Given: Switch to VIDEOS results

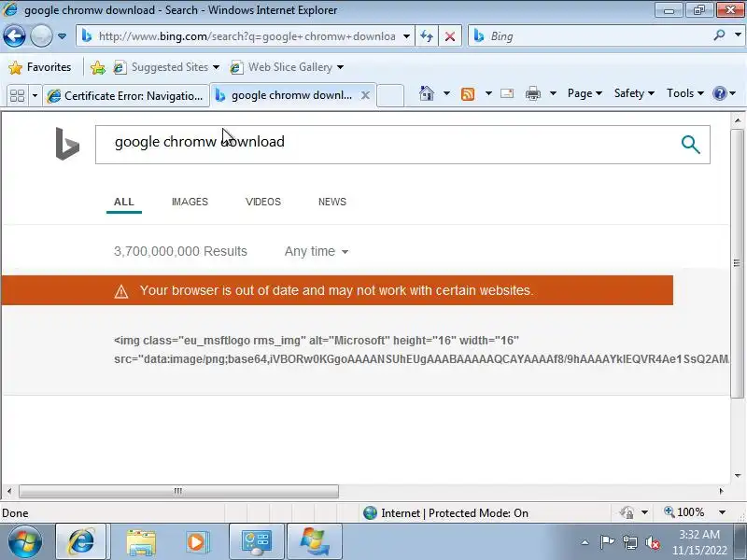Looking at the screenshot, I should click(263, 202).
